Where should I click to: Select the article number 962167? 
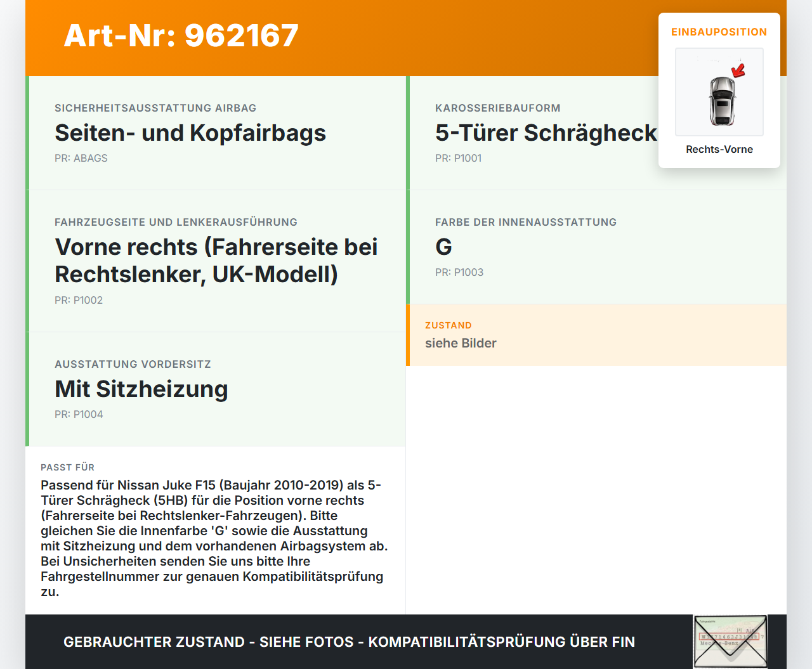pos(181,36)
